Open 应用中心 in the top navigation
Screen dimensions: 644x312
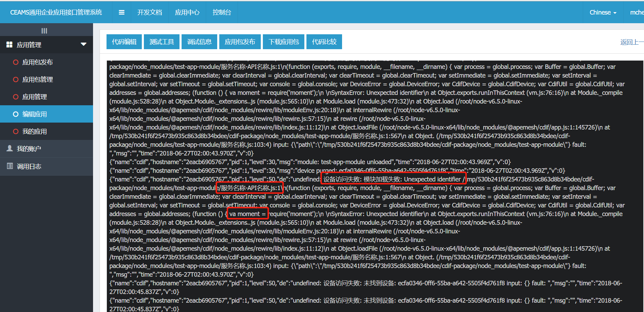pos(187,12)
